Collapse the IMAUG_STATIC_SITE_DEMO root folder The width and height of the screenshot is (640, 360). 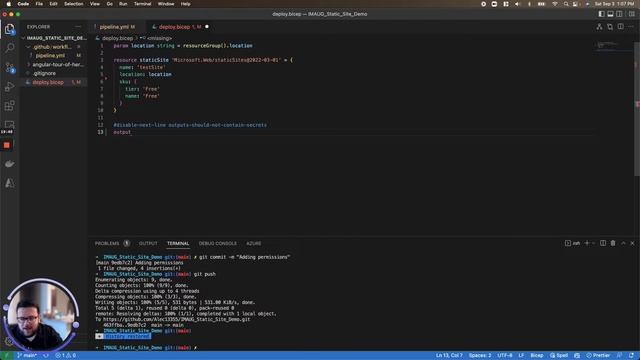(x=55, y=38)
